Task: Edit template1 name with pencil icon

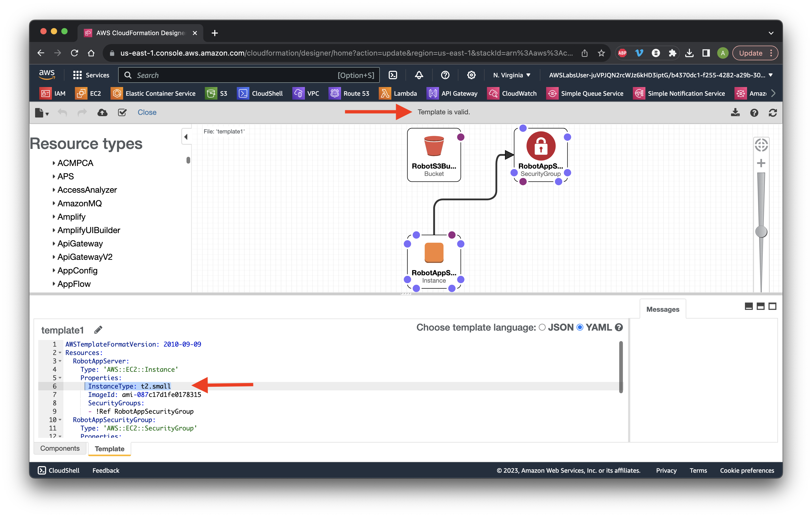Action: (x=98, y=330)
